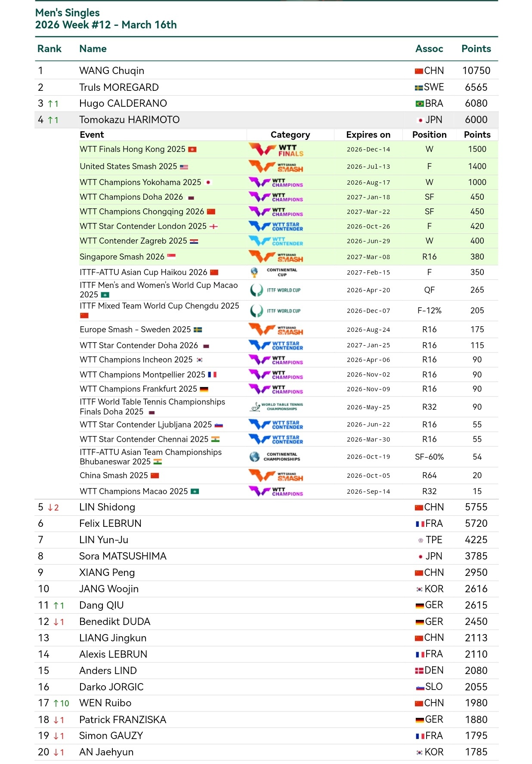Click Patrick FRANZISKA row name
The height and width of the screenshot is (764, 532).
pyautogui.click(x=123, y=720)
